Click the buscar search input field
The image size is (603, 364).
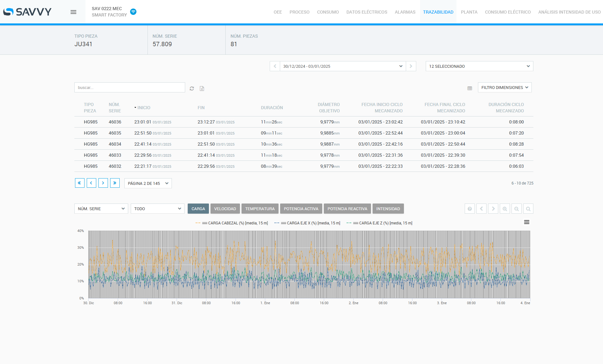[x=129, y=87]
